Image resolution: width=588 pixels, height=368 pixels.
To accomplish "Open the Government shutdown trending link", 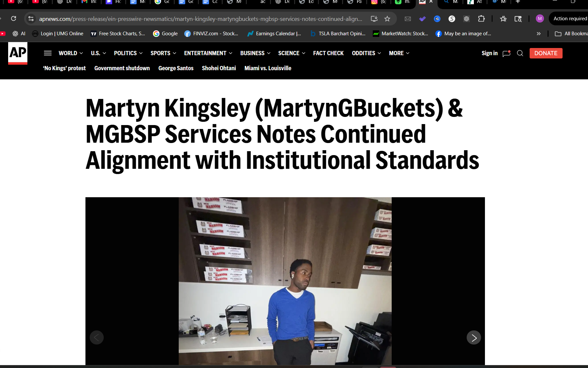I will click(x=122, y=68).
